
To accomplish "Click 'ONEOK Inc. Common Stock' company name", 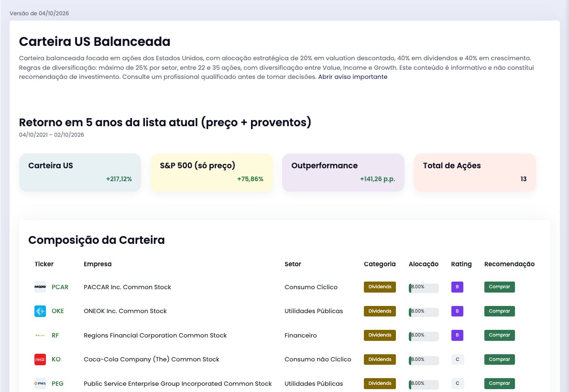I will (125, 311).
